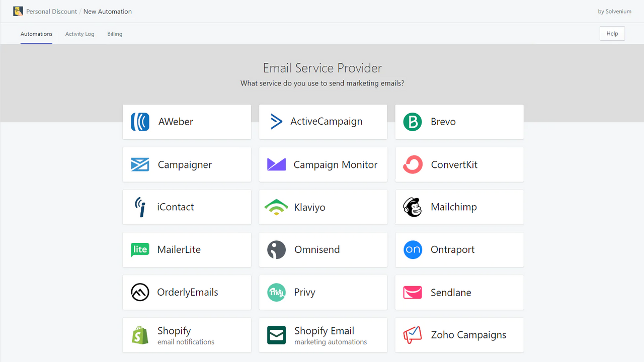Select the Automations tab
Viewport: 644px width, 362px height.
tap(36, 34)
